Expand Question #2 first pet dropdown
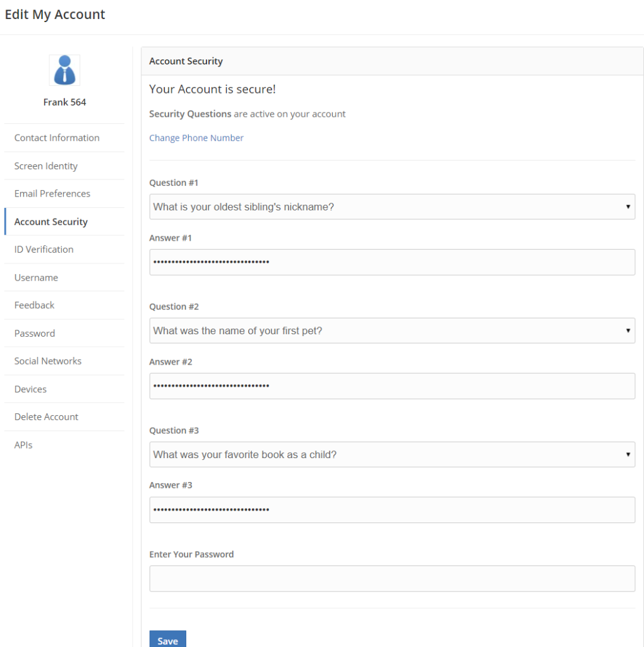The width and height of the screenshot is (644, 647). pyautogui.click(x=391, y=330)
